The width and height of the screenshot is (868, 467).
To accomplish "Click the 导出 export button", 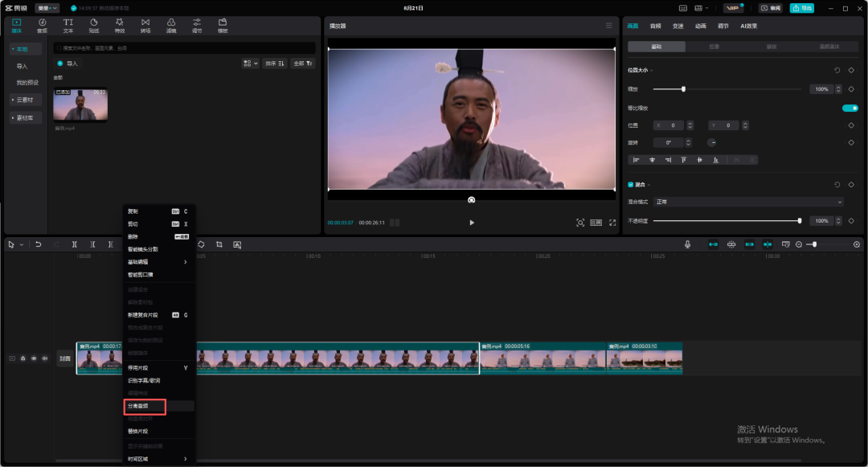I will pyautogui.click(x=802, y=8).
